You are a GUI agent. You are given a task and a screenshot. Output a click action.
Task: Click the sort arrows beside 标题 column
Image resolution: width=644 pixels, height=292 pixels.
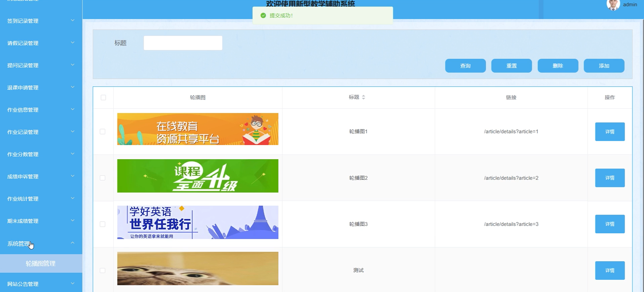[363, 97]
